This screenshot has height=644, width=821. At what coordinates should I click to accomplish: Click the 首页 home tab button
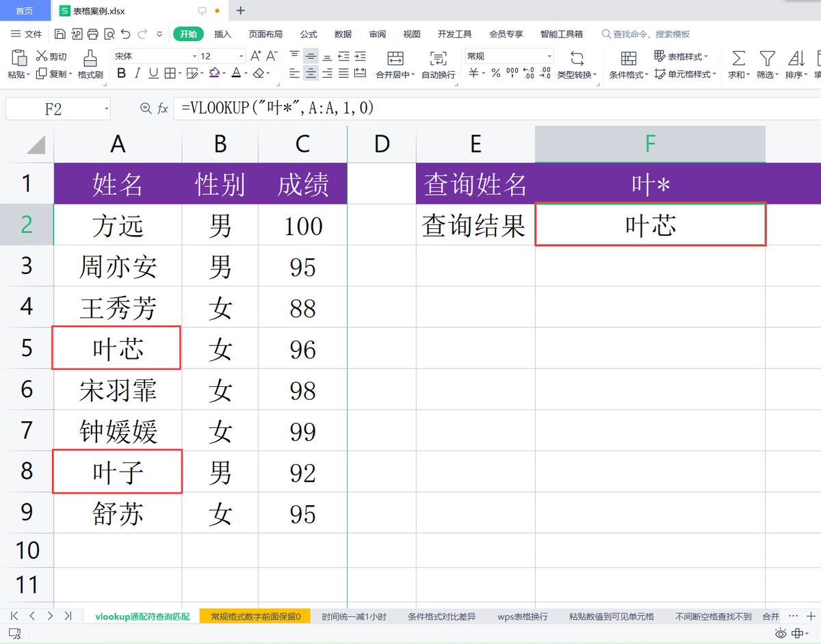25,10
